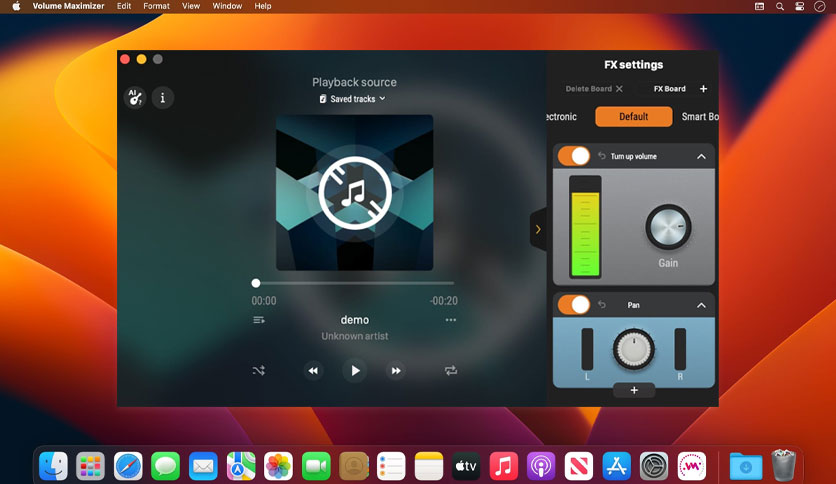Play the demo track
Screen dimensions: 836x484
pyautogui.click(x=355, y=370)
